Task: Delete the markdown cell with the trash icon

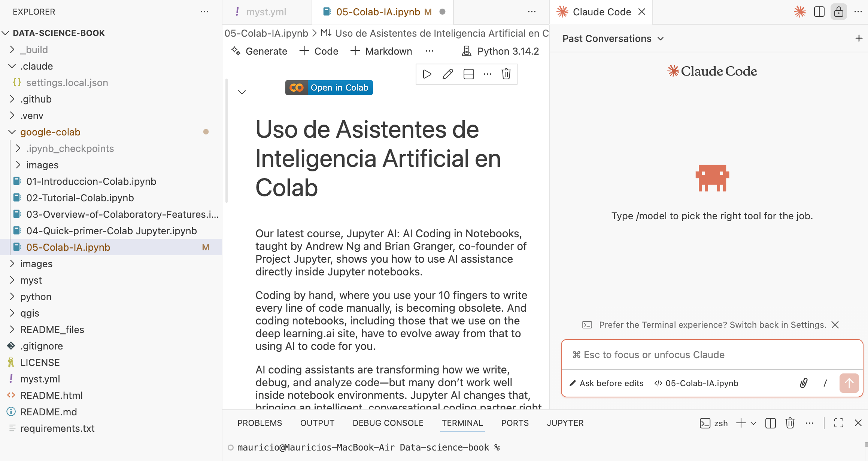Action: [x=506, y=74]
